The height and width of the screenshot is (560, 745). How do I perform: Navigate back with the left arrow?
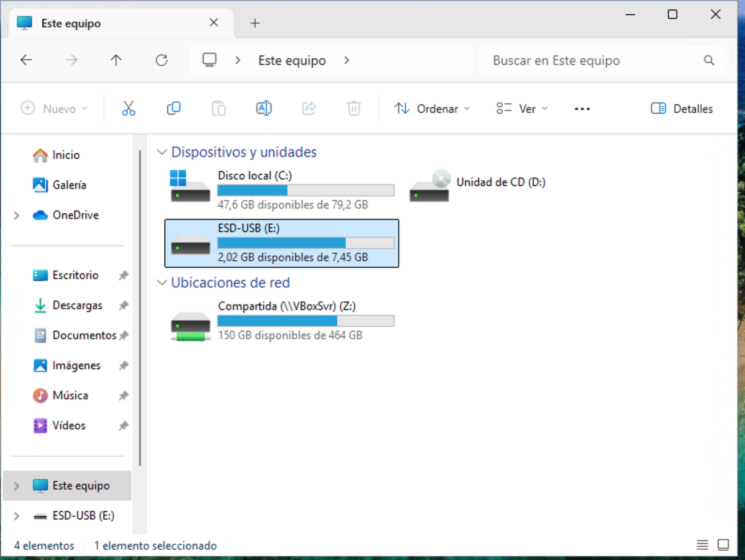(26, 60)
